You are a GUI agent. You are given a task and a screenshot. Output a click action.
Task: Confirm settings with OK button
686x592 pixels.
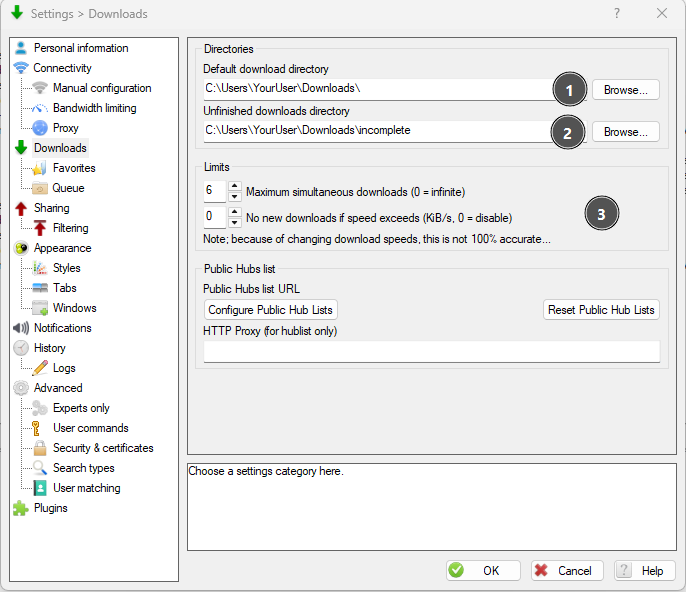pos(483,571)
